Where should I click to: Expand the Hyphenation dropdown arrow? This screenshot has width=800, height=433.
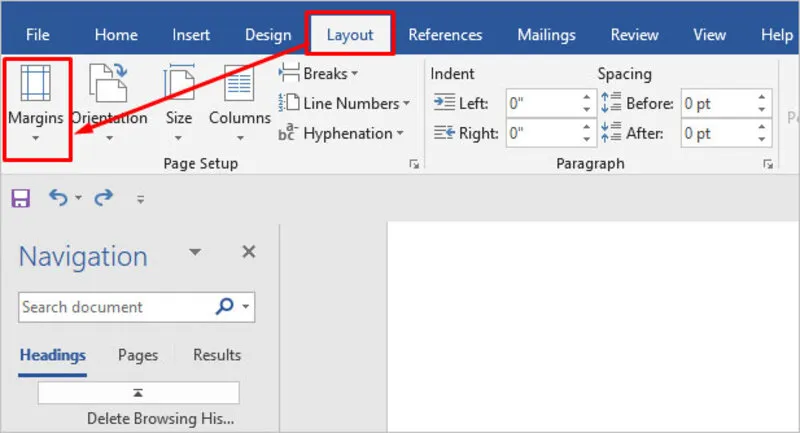[400, 133]
